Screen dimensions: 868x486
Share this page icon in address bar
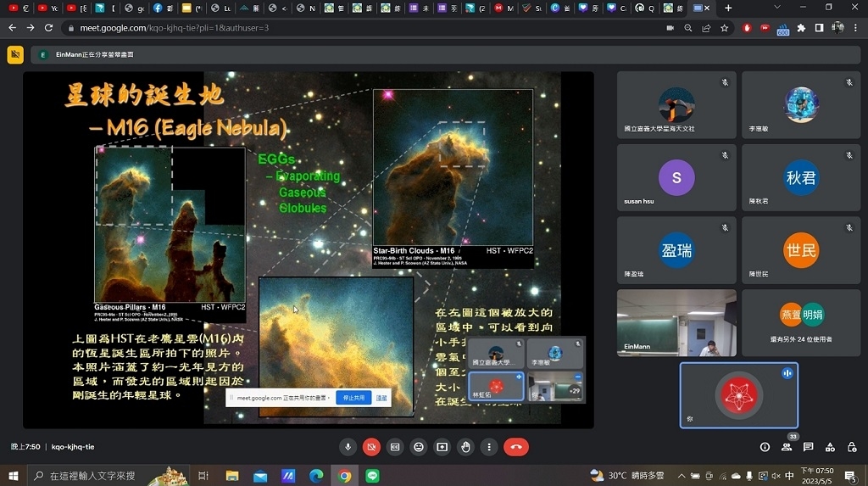(x=706, y=28)
